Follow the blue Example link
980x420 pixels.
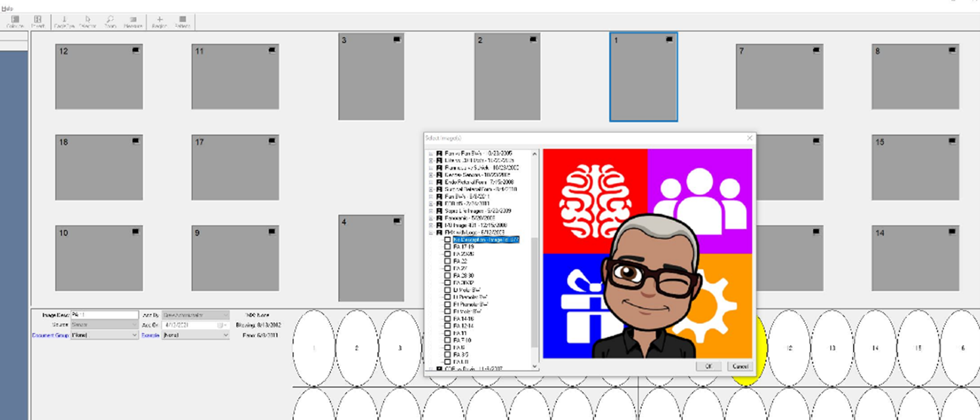click(x=151, y=335)
